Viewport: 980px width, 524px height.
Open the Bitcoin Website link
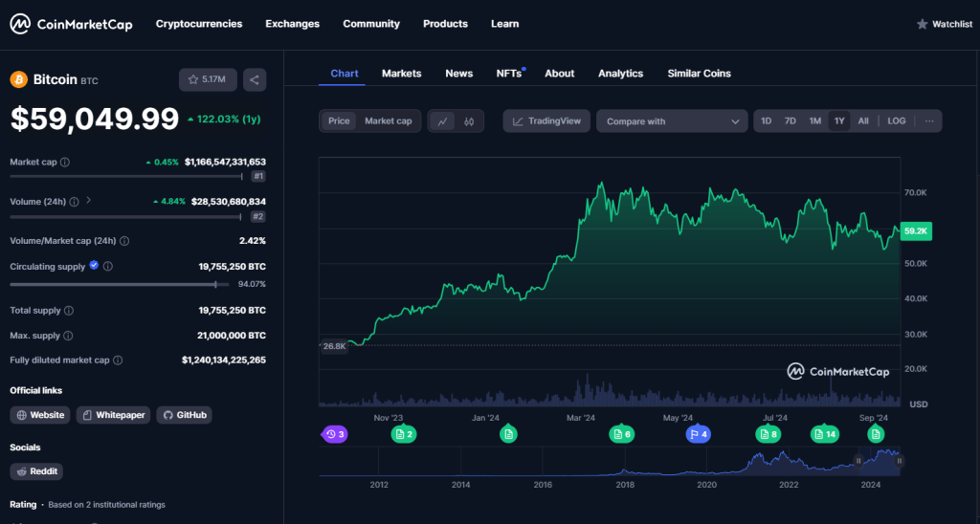click(x=40, y=415)
